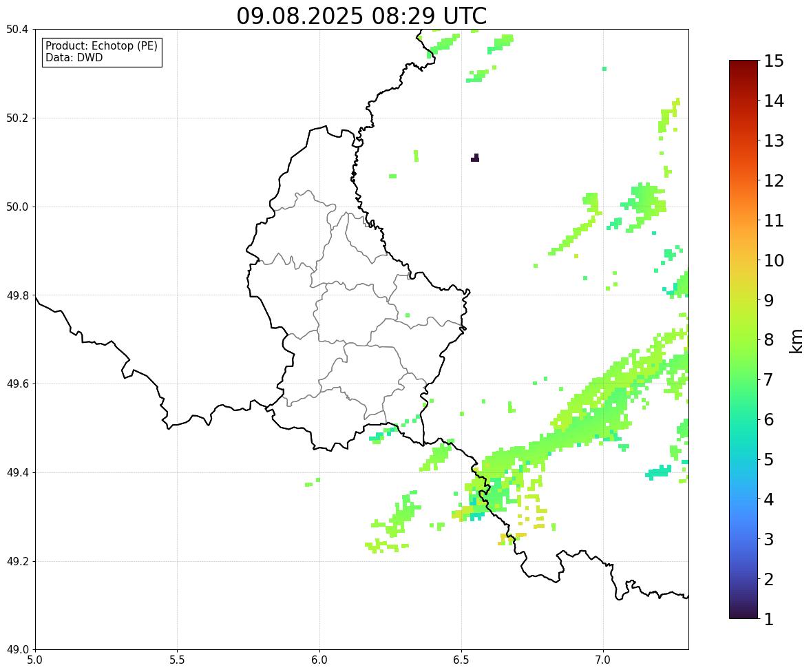Click the colorbar "km" unit label
Viewport: 811px width, 672px height.
click(797, 341)
